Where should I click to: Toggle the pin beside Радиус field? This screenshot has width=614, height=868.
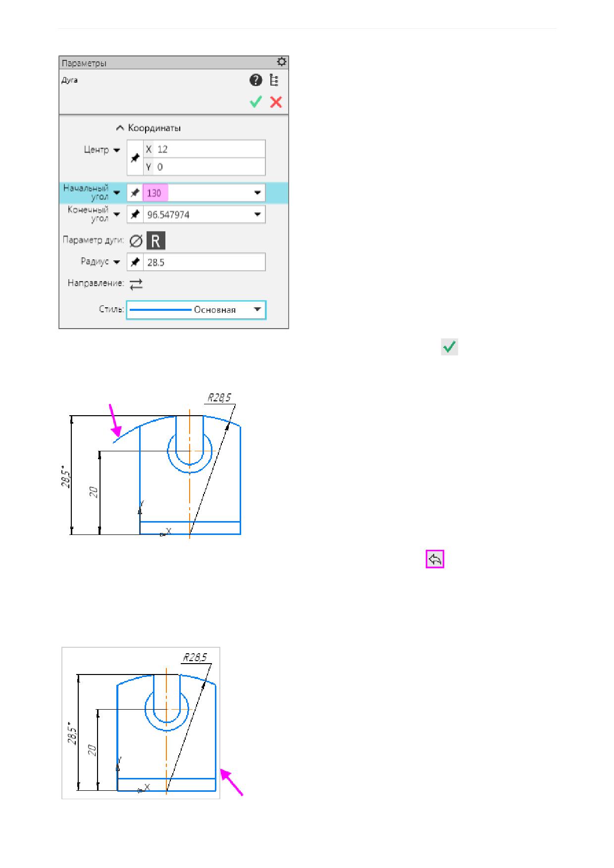(135, 262)
